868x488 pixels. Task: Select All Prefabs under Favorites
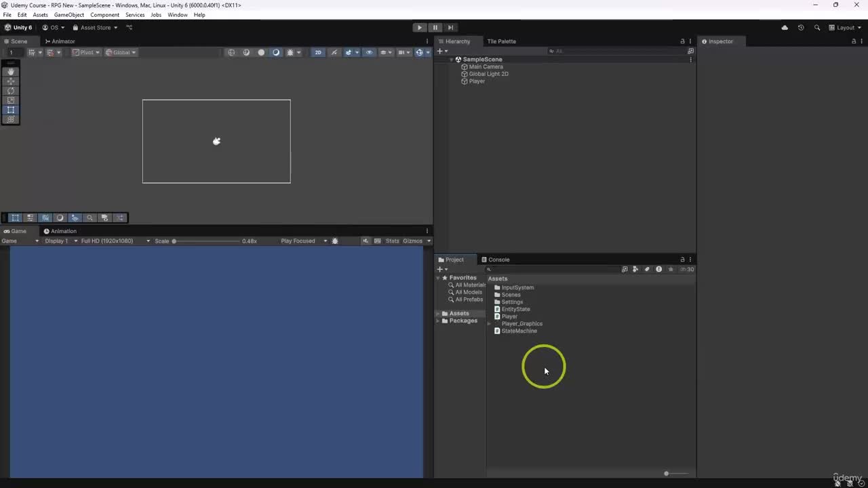coord(469,300)
